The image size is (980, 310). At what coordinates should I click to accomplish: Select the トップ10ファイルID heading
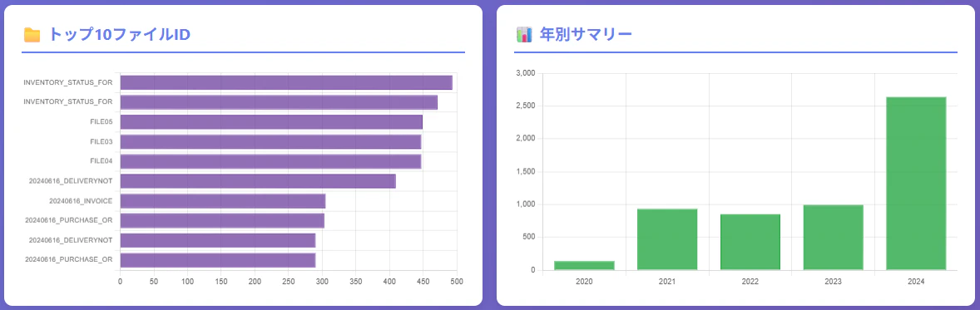[119, 35]
